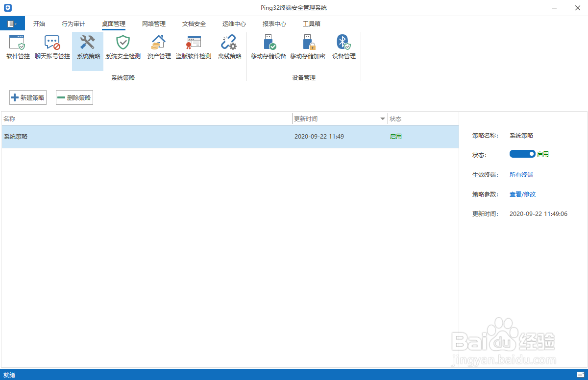Open the blue application menu button
The width and height of the screenshot is (588, 380).
[12, 24]
